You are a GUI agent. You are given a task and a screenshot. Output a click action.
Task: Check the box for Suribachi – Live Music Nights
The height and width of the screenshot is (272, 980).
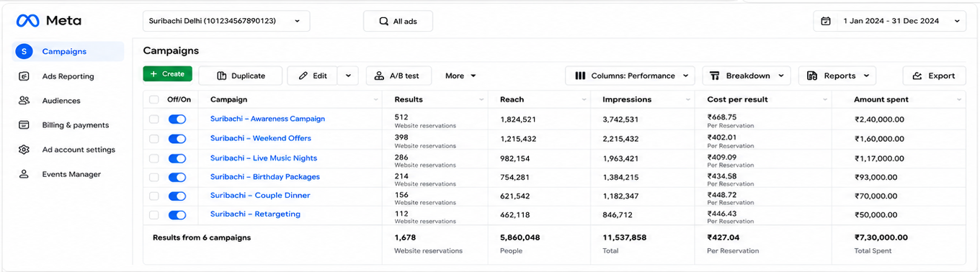coord(153,158)
